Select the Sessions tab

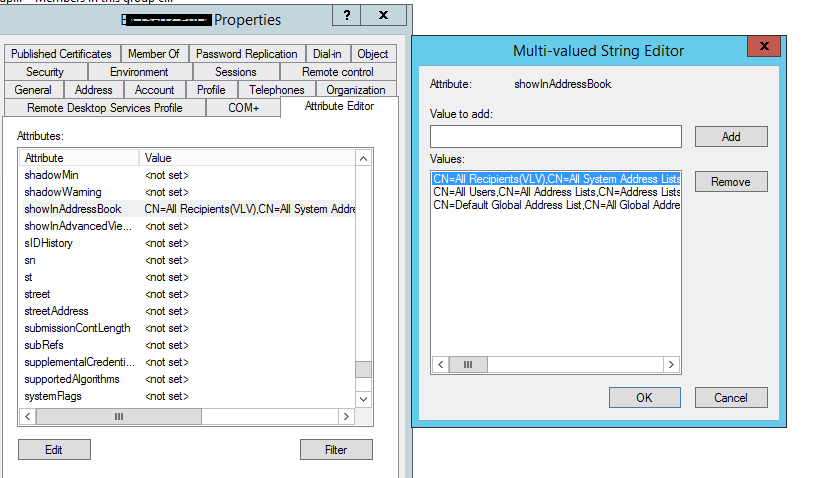[236, 72]
